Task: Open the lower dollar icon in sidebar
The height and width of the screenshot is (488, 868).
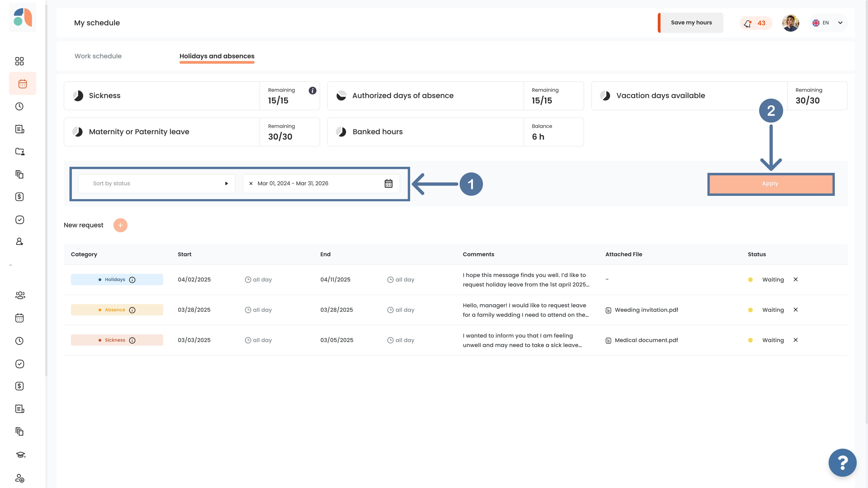Action: pyautogui.click(x=20, y=386)
